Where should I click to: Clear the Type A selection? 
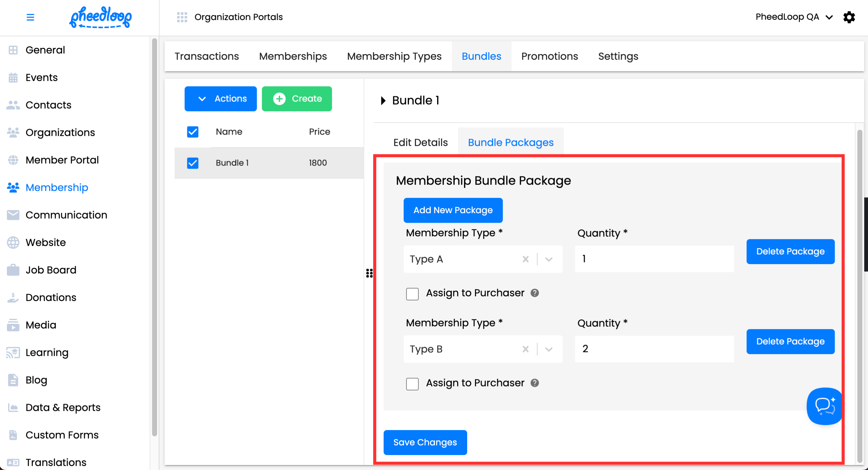click(x=525, y=259)
